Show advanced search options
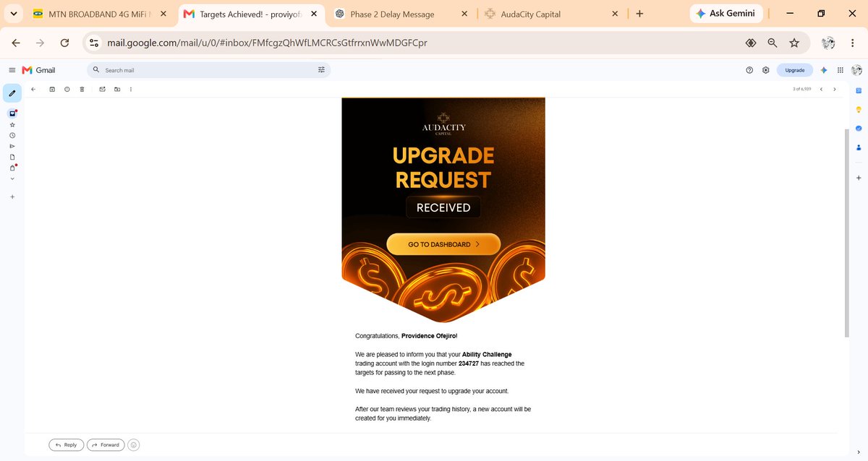Image resolution: width=868 pixels, height=461 pixels. pos(321,70)
